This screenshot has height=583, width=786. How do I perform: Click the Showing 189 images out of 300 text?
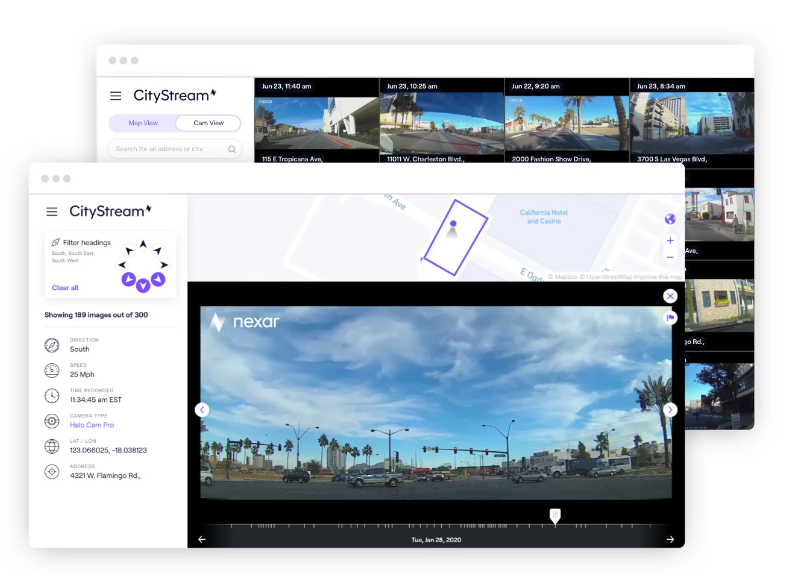tap(96, 315)
